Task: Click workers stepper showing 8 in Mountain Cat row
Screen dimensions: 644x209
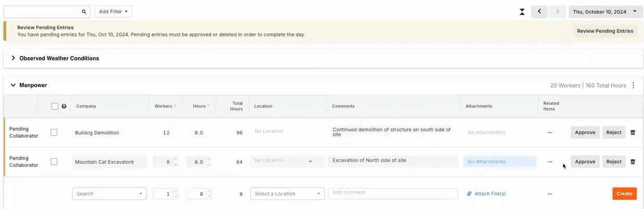Action: coord(166,162)
